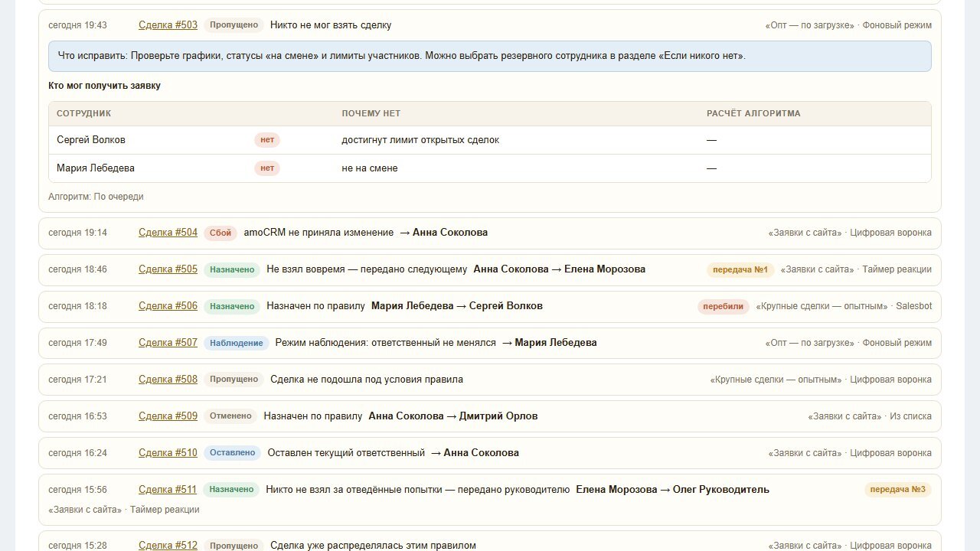Follow the Сделка #510 link

point(168,453)
